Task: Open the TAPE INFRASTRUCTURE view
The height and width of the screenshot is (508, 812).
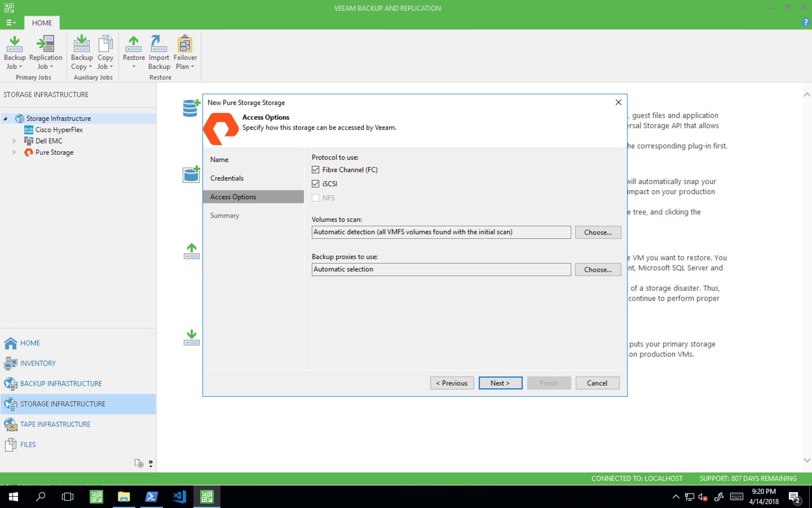Action: click(x=78, y=424)
